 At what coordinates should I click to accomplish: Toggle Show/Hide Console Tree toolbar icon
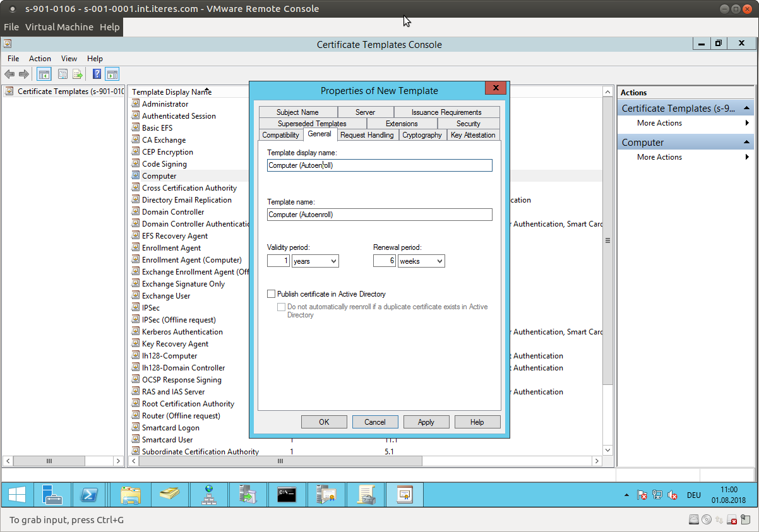click(x=44, y=74)
